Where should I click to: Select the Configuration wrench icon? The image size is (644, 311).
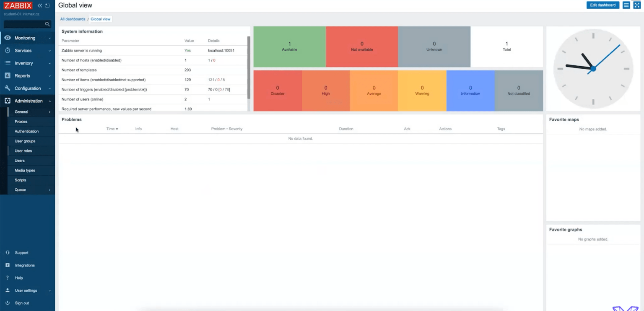8,88
